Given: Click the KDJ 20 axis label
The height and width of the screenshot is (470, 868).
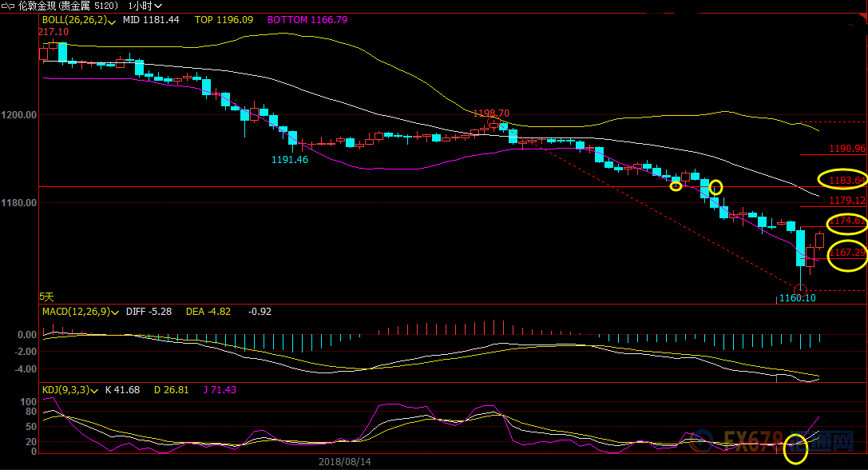Looking at the screenshot, I should [x=31, y=442].
